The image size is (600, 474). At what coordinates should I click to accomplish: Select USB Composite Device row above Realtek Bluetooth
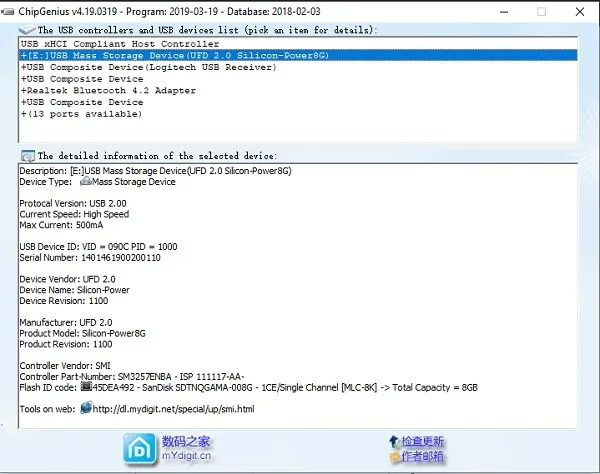click(298, 79)
